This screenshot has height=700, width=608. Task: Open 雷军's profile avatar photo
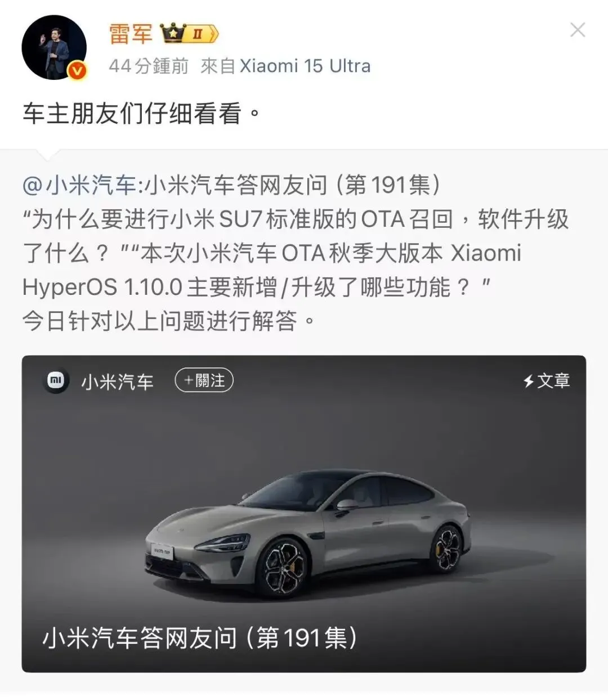54,47
